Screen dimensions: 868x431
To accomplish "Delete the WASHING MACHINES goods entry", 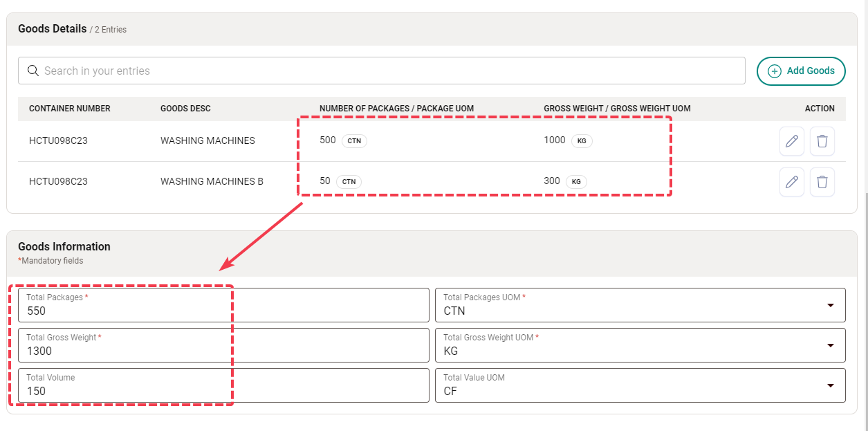I will pos(822,141).
